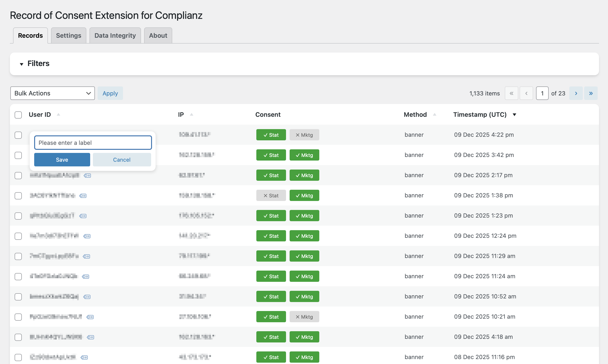Click label tag icon in 4:18 am row
Viewport: 608px width, 364px height.
click(91, 337)
